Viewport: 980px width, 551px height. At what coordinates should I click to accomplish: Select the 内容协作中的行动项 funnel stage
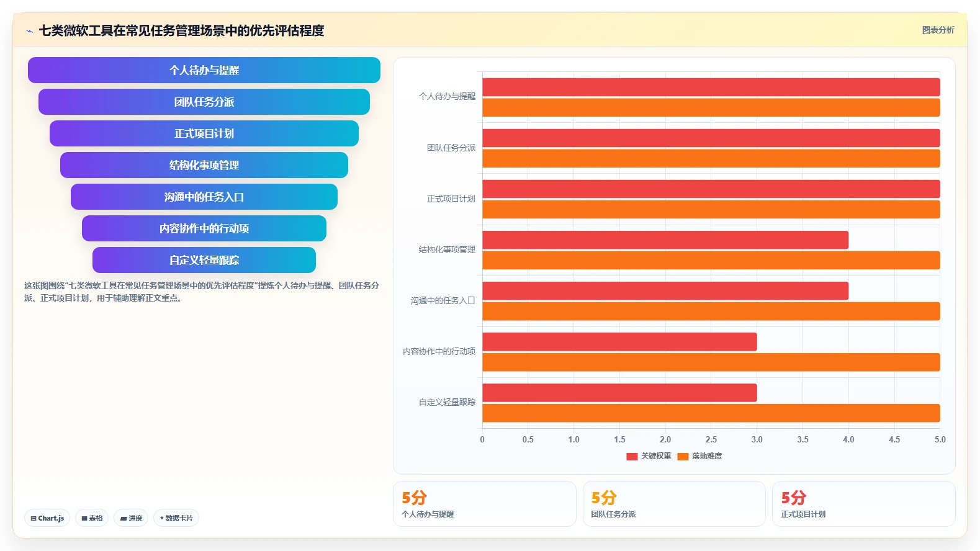[x=204, y=228]
